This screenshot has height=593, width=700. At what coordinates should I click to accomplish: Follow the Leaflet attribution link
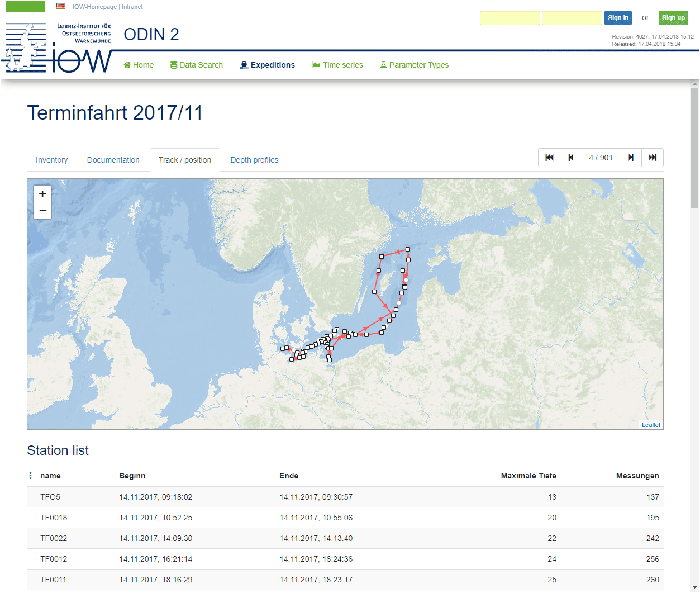coord(651,425)
